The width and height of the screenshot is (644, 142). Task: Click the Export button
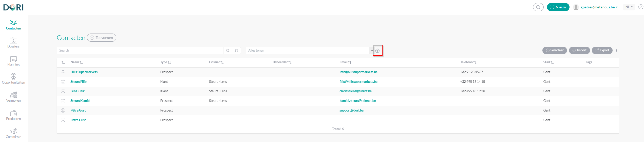pos(602,50)
